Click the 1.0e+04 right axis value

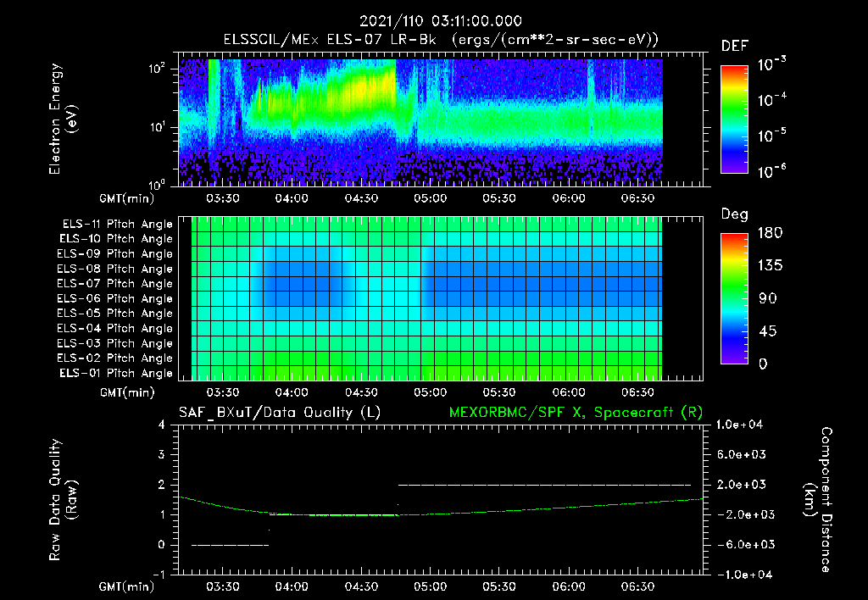739,425
